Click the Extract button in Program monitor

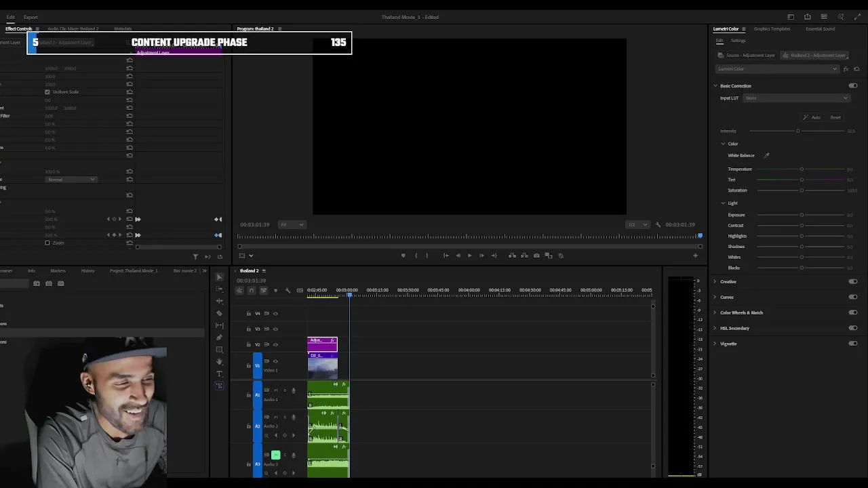(524, 256)
